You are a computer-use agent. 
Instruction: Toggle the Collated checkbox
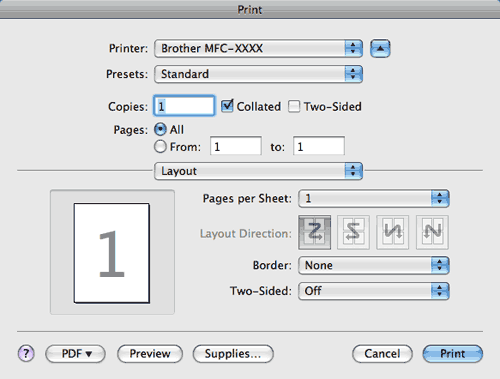click(x=227, y=106)
